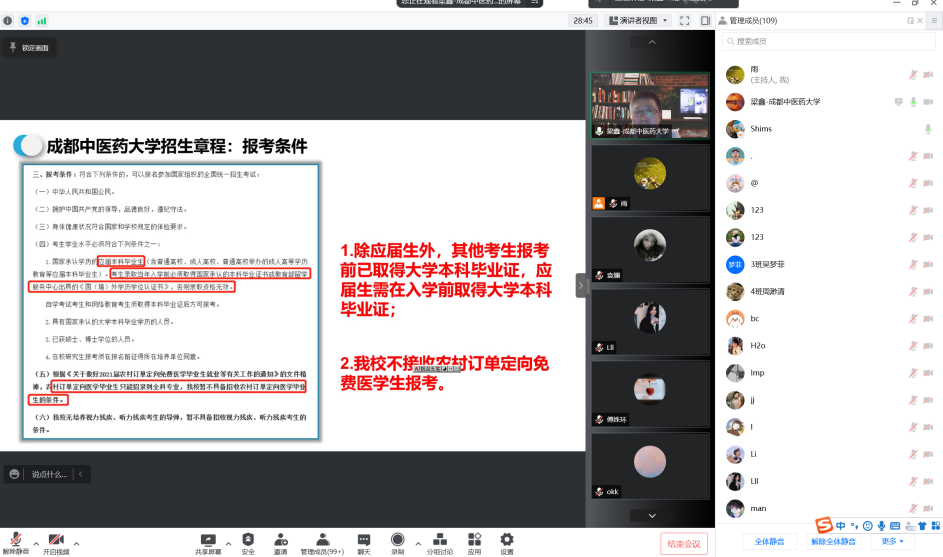Select the 梁鑫-成都中医药大学 video thumbnail
Screen dimensions: 943x557
tap(650, 105)
